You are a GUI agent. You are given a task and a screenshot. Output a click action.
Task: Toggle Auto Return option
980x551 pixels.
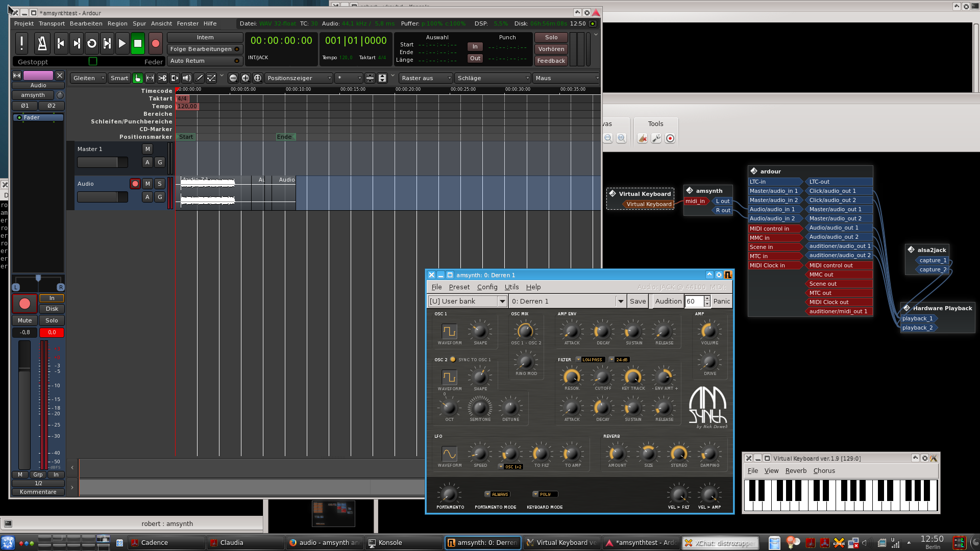click(205, 61)
